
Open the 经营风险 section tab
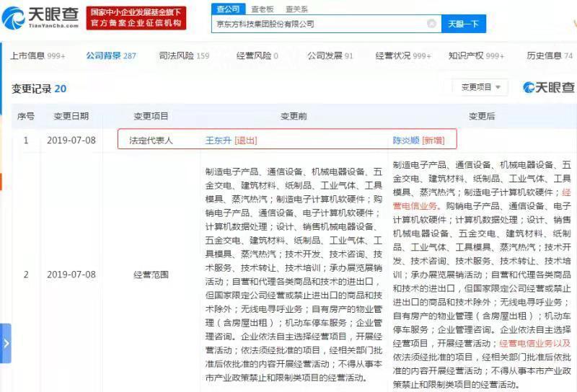(x=257, y=56)
